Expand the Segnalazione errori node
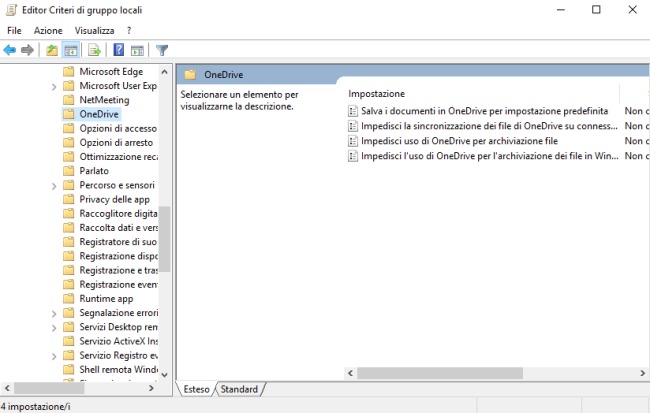The height and width of the screenshot is (413, 650). click(54, 313)
